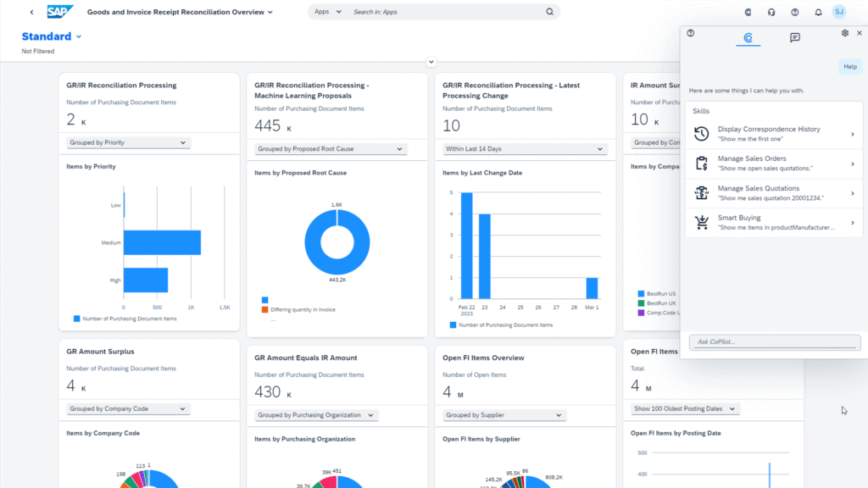This screenshot has height=488, width=868.
Task: Click the help icon in the CoPilot panel
Action: (690, 33)
